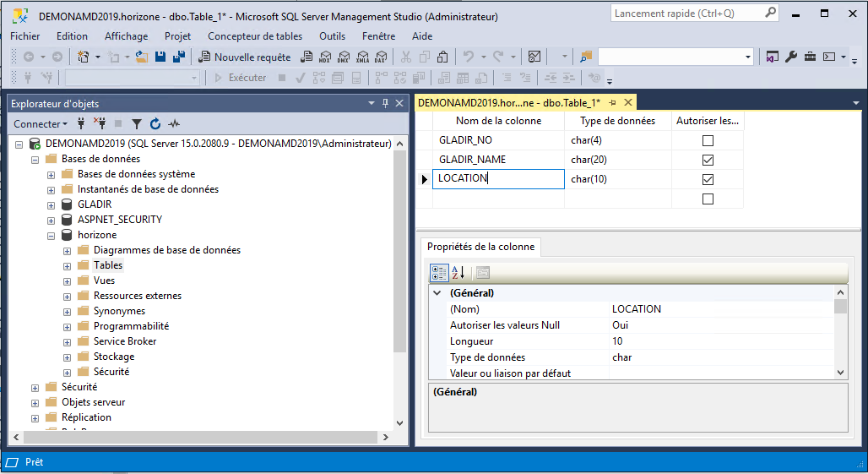
Task: Sort properties alphabetically with A-Z icon
Action: click(x=458, y=273)
